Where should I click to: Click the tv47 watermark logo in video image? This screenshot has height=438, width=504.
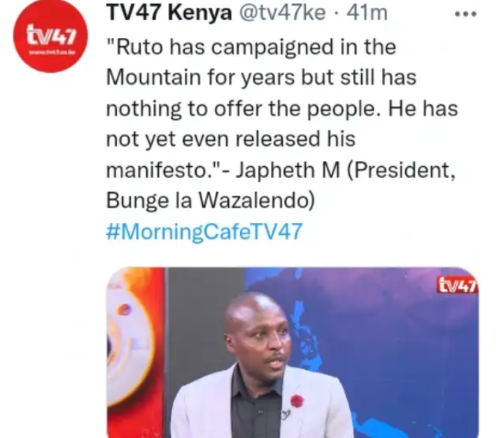[x=457, y=285]
